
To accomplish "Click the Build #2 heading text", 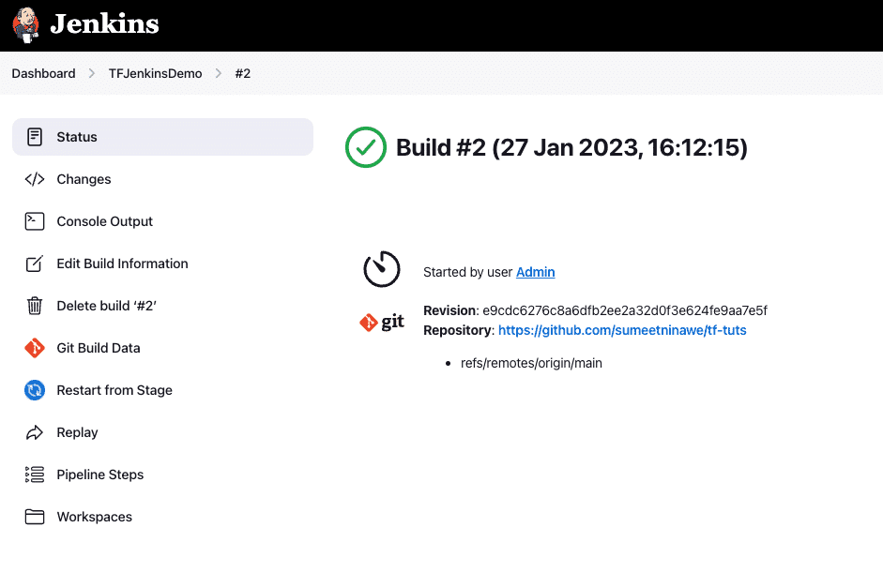I will [x=571, y=147].
